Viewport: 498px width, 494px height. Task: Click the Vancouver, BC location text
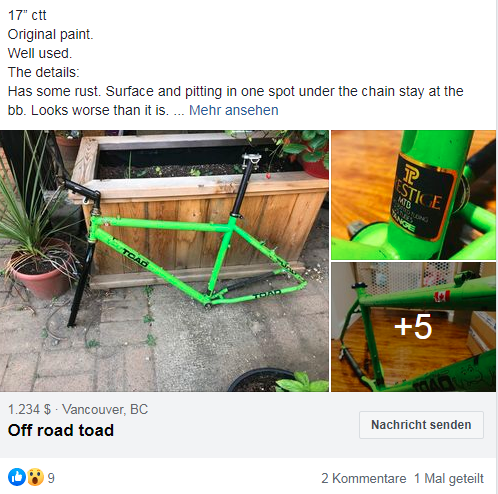click(x=105, y=409)
